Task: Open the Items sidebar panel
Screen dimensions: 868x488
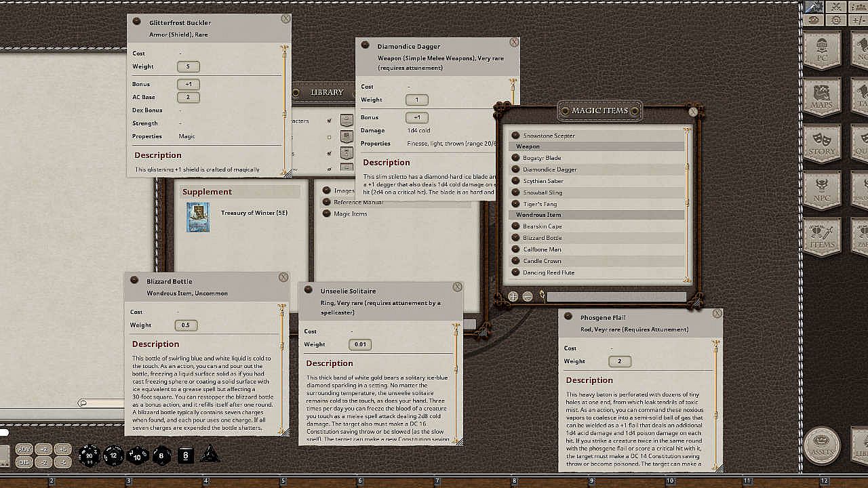Action: (x=821, y=237)
